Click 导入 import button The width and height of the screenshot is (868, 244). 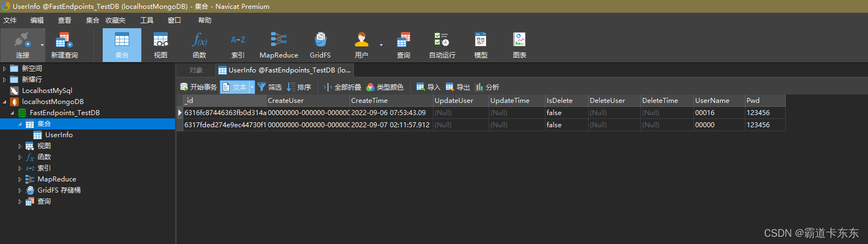point(428,87)
